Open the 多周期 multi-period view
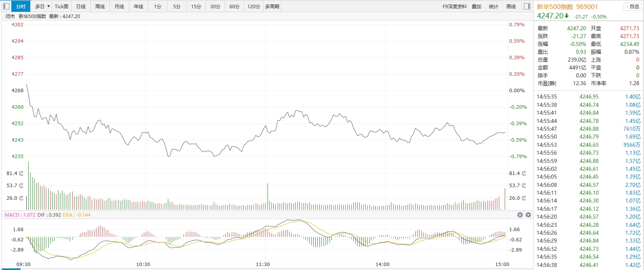This screenshot has width=644, height=270. 272,6
